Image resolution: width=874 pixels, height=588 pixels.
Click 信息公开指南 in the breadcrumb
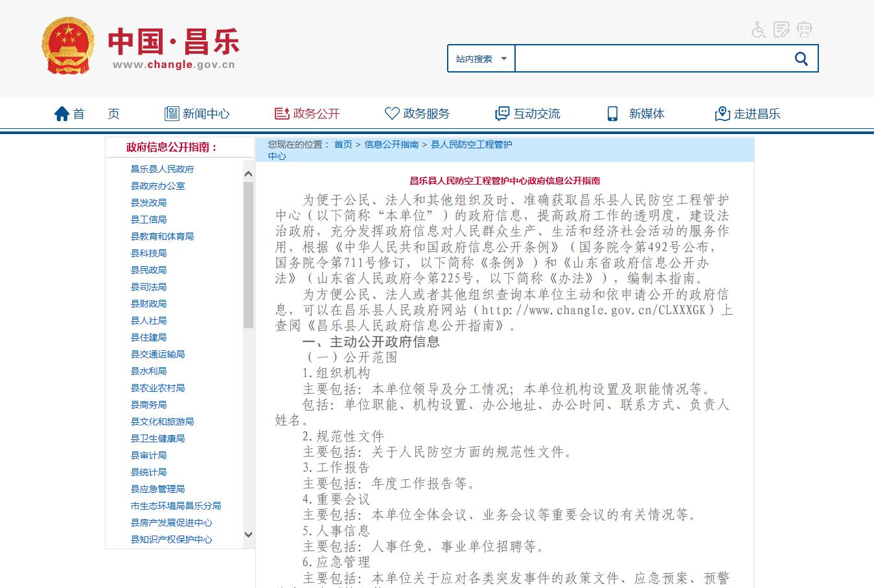tap(391, 144)
